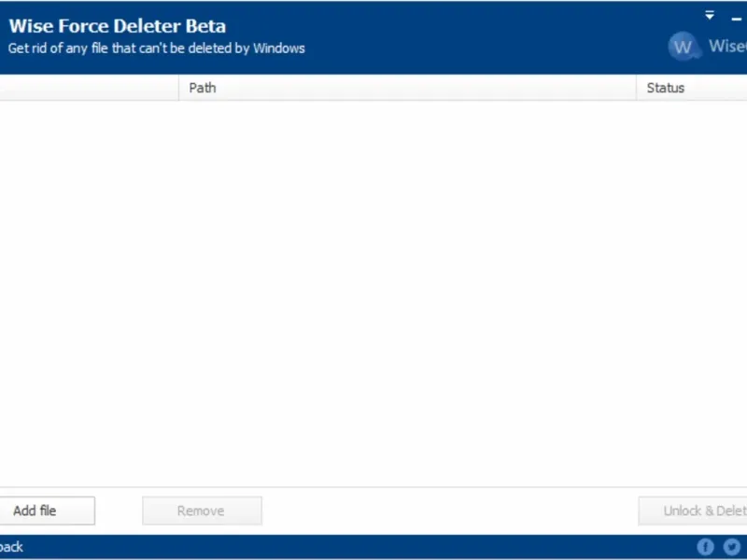Sort by the Path column header
The height and width of the screenshot is (560, 747).
point(407,88)
